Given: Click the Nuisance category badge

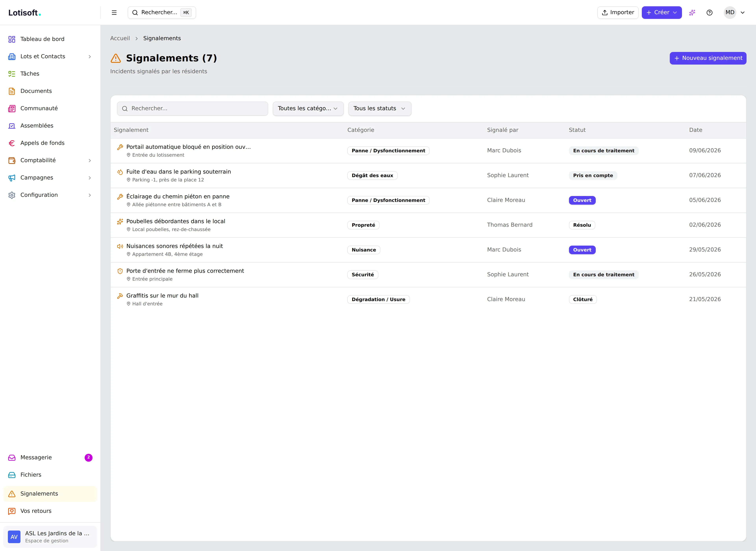Looking at the screenshot, I should tap(364, 250).
